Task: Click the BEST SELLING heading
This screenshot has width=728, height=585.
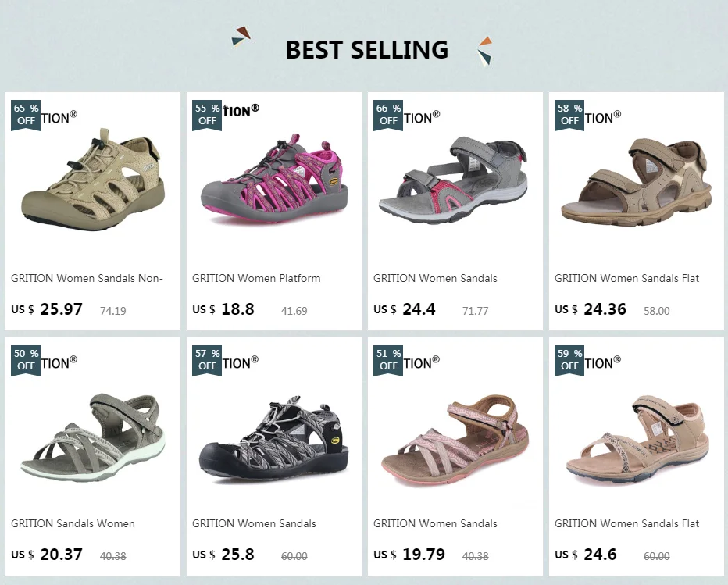Action: point(366,50)
